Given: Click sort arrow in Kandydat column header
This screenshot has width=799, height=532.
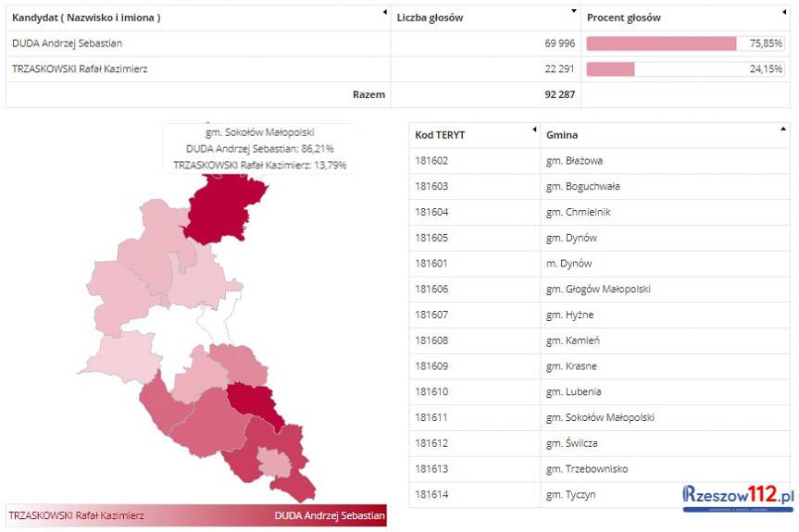Looking at the screenshot, I should click(384, 12).
